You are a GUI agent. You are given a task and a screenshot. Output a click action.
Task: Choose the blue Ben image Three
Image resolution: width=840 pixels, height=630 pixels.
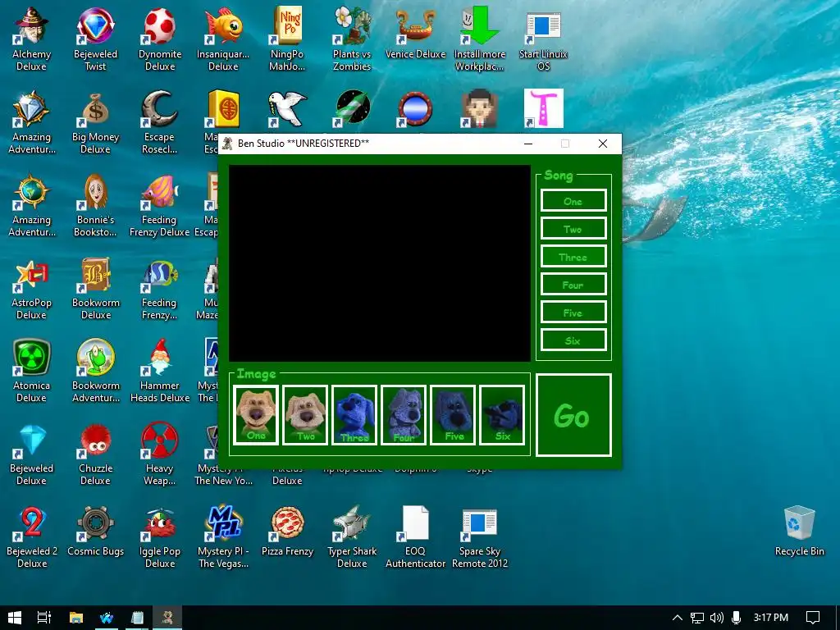(x=354, y=414)
